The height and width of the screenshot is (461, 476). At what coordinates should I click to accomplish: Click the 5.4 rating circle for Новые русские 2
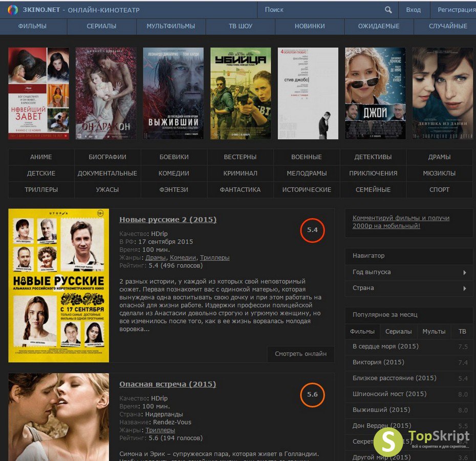(x=312, y=230)
